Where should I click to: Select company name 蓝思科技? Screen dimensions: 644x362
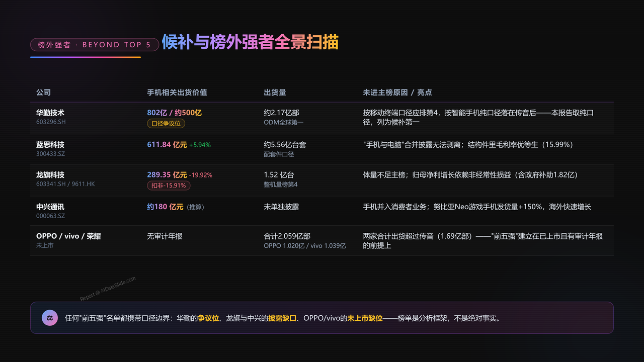(x=50, y=144)
